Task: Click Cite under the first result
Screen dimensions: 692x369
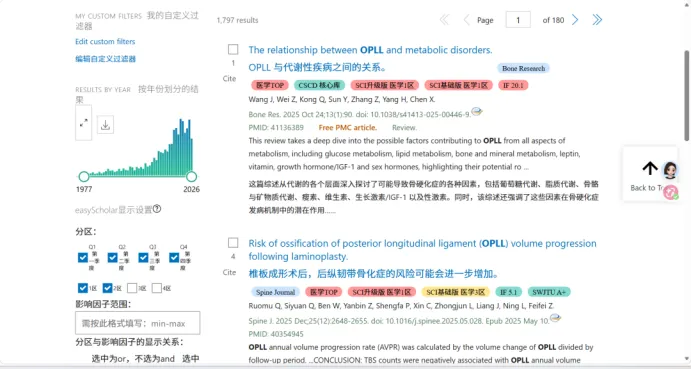Action: pyautogui.click(x=229, y=79)
